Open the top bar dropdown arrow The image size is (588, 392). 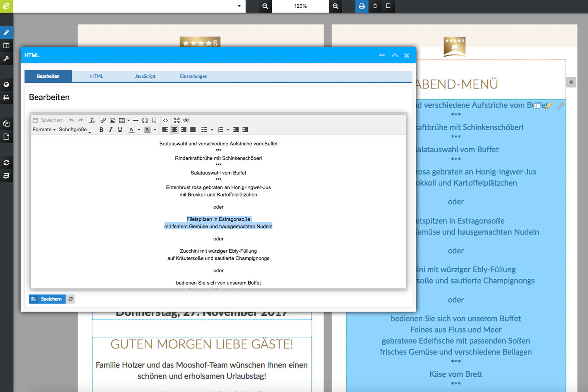coord(239,6)
